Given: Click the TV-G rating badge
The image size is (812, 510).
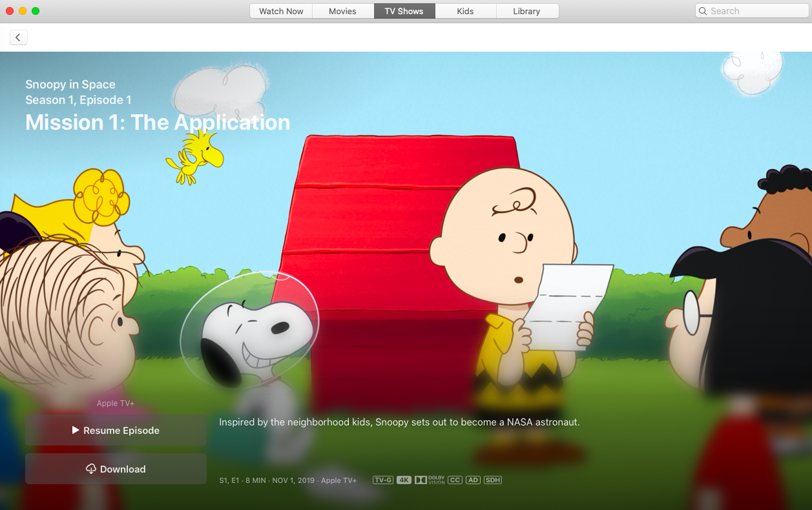Looking at the screenshot, I should pyautogui.click(x=383, y=480).
